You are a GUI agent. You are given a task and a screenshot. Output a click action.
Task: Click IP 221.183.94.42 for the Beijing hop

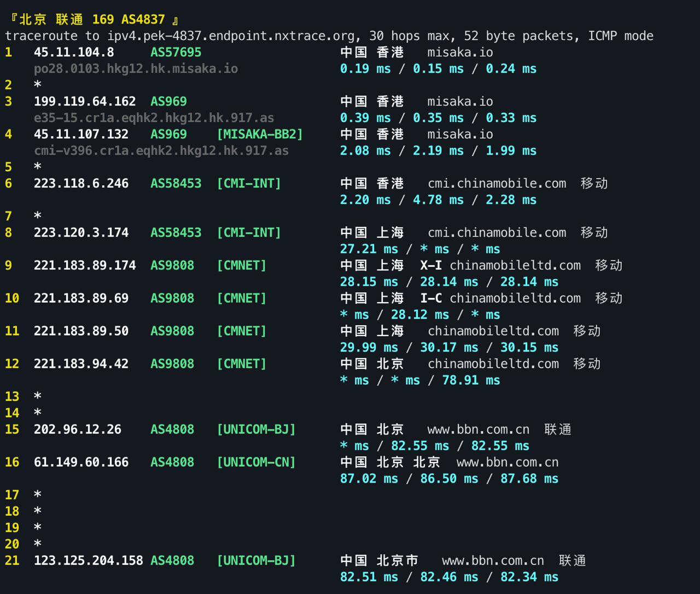tap(81, 363)
